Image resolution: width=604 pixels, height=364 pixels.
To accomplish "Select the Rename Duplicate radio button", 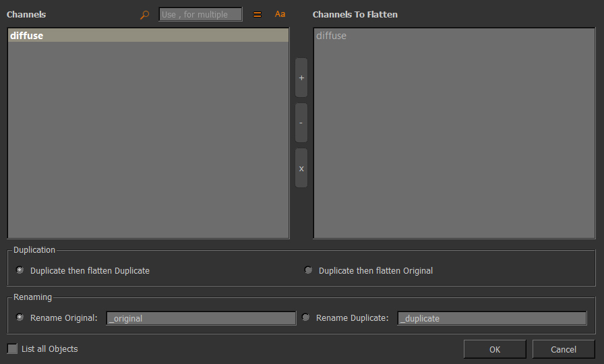I will coord(306,317).
